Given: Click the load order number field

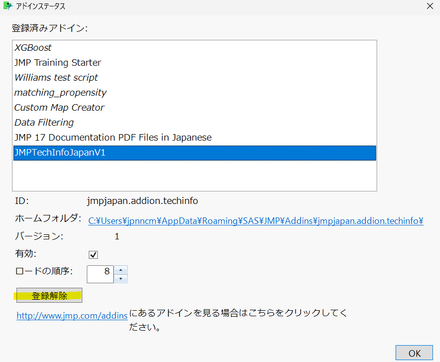Looking at the screenshot, I should click(100, 274).
